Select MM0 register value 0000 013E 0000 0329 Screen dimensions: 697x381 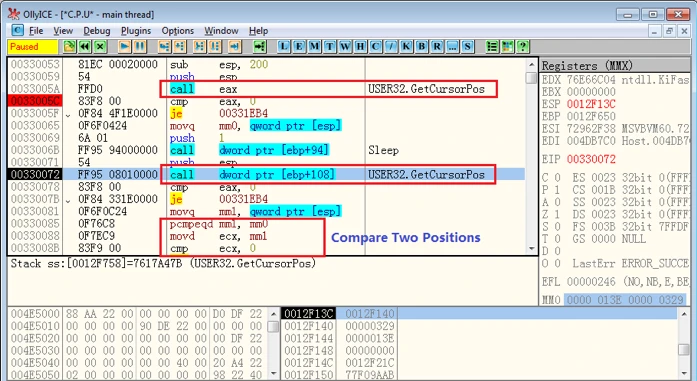[x=625, y=300]
